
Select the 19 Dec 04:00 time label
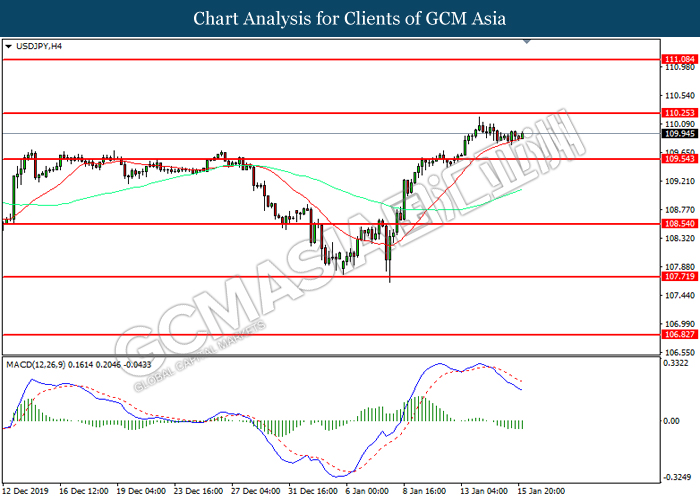point(141,491)
